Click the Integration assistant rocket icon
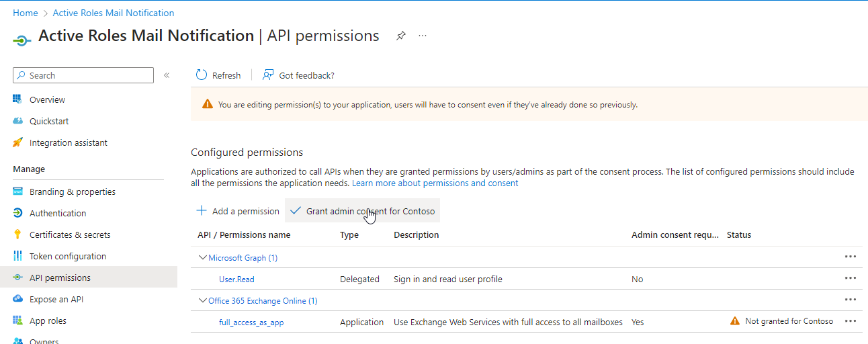868x344 pixels. point(17,142)
